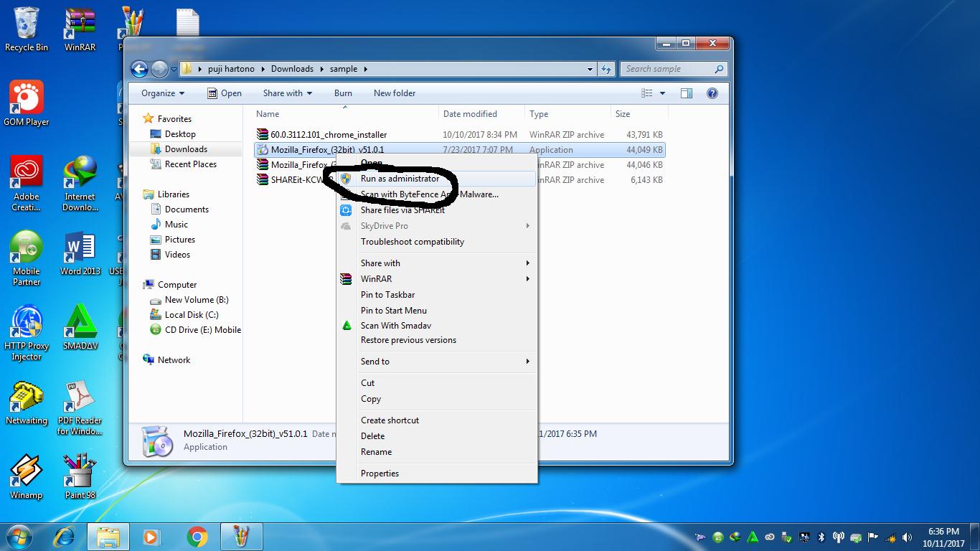Open Internet Explorer from the taskbar
This screenshot has width=980, height=551.
[65, 536]
